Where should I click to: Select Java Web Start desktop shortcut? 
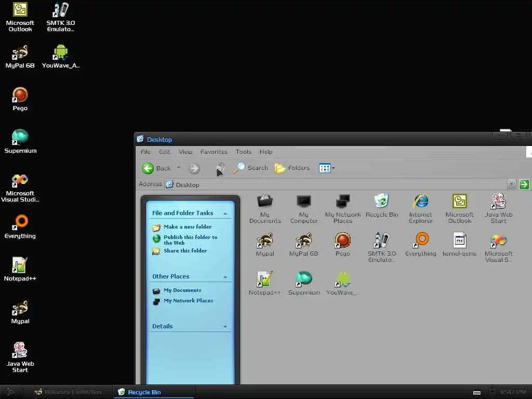pyautogui.click(x=20, y=358)
